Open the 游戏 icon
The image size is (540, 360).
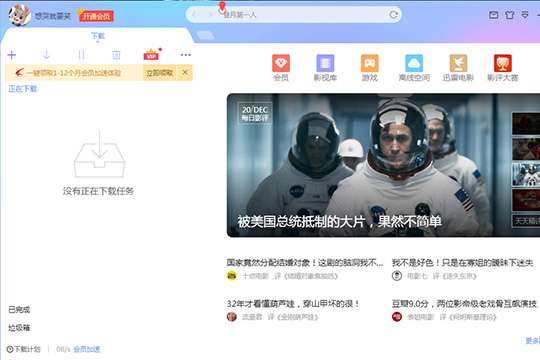(x=370, y=68)
